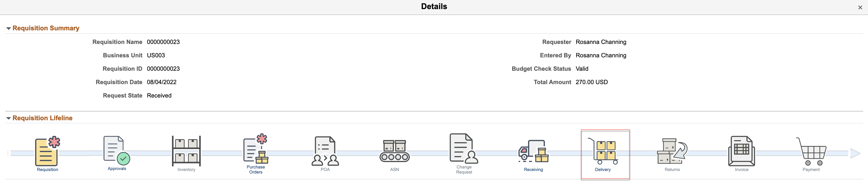Click the Invoice document icon
Screen dimensions: 868x195
[x=741, y=151]
